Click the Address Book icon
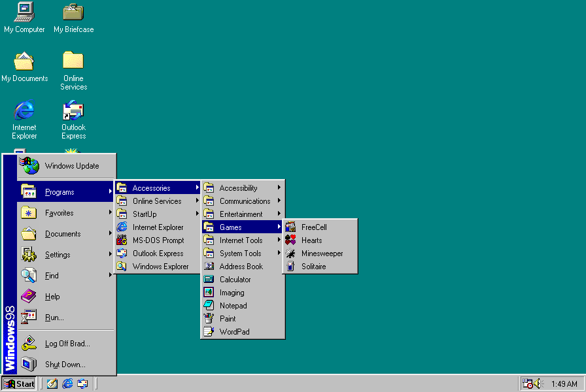Screen dimensions: 586x392 [x=209, y=266]
